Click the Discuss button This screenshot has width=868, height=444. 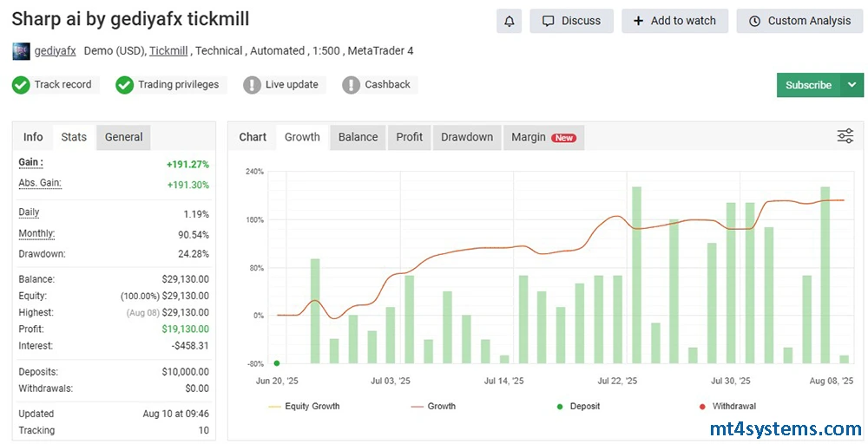pos(571,21)
